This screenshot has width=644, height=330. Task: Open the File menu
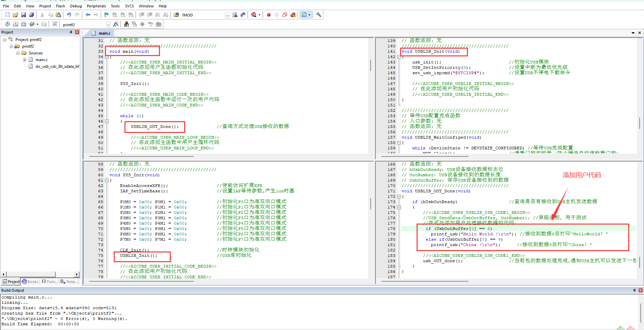click(x=6, y=6)
